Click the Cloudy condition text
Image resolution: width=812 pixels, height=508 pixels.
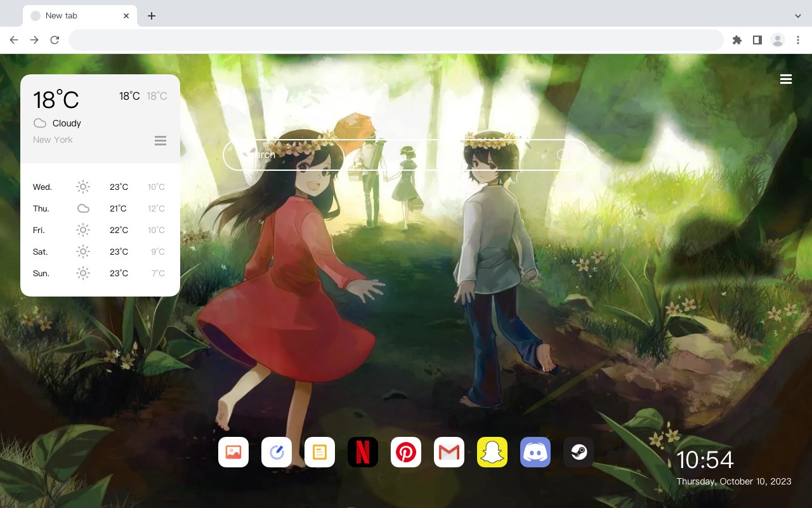pos(67,123)
